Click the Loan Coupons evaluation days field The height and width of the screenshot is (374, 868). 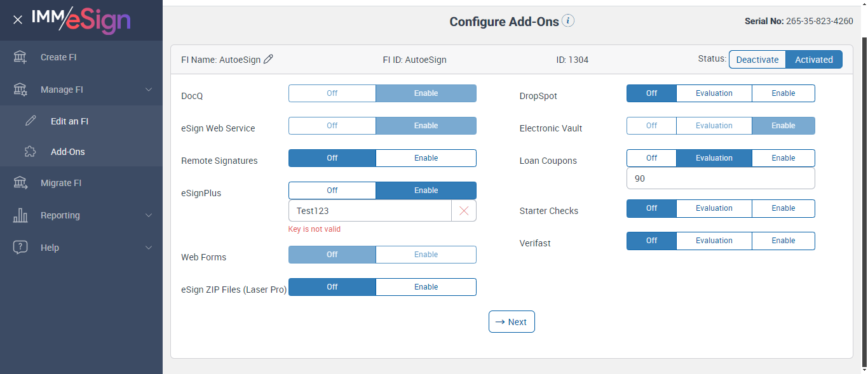(720, 178)
